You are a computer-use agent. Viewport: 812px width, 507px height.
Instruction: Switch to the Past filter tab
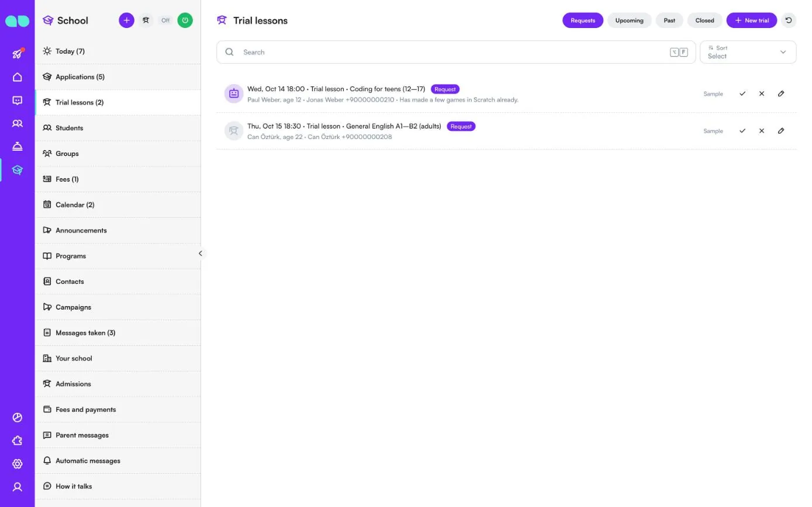(669, 20)
